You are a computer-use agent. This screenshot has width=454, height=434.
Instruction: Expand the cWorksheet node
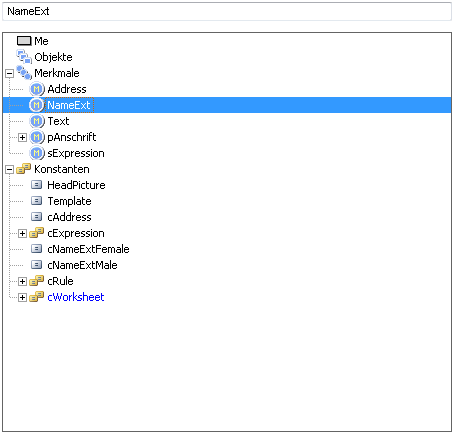pos(22,297)
